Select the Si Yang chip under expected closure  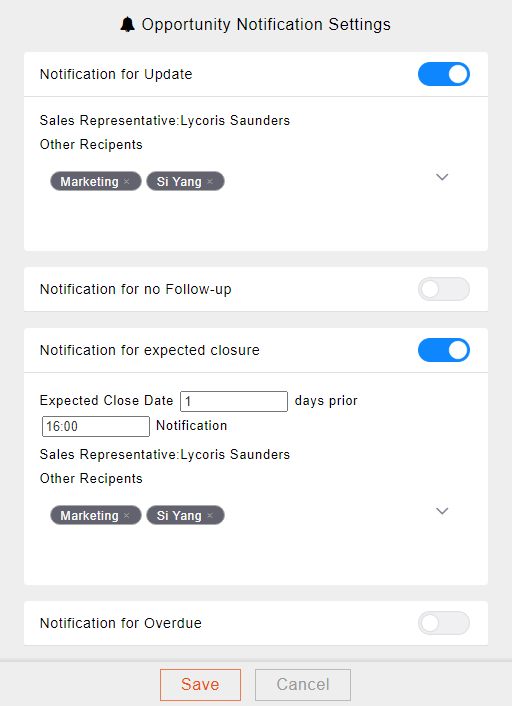pos(179,516)
